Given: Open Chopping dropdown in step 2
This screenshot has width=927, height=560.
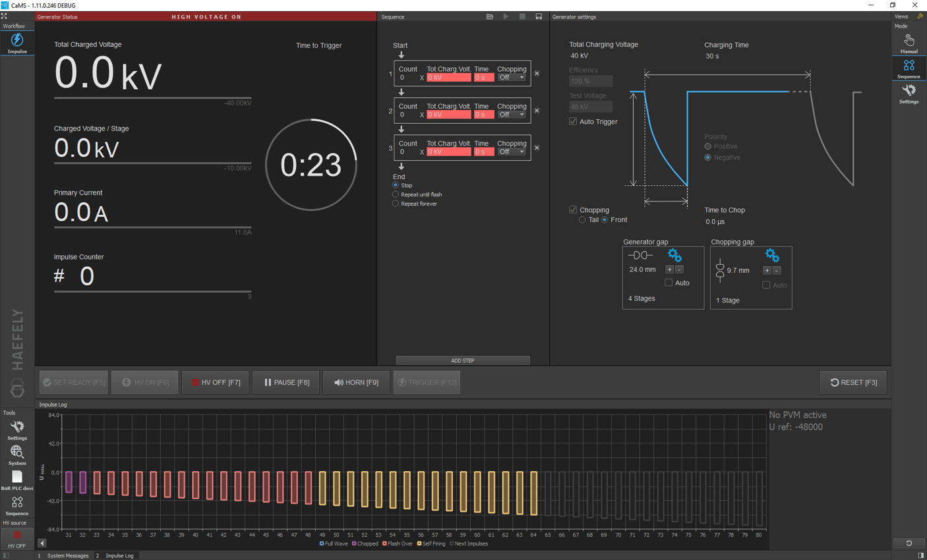Looking at the screenshot, I should point(512,115).
